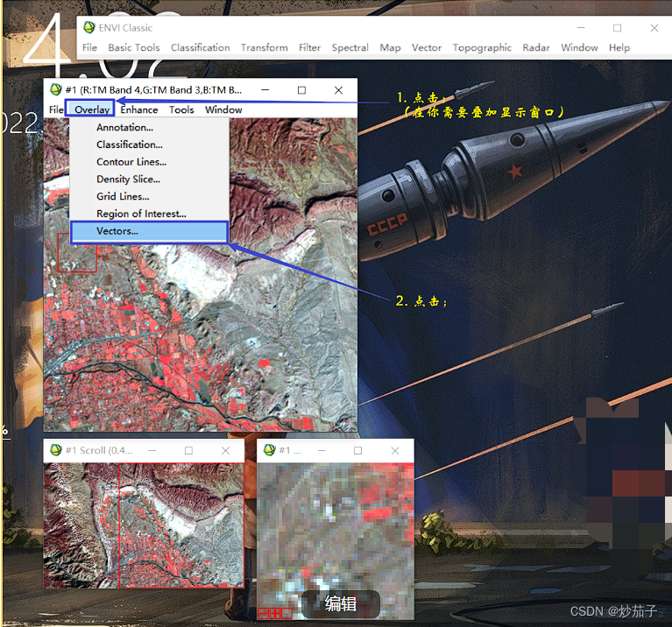Click red zoom box in display #1 image
Image resolution: width=672 pixels, height=627 pixels.
[77, 255]
